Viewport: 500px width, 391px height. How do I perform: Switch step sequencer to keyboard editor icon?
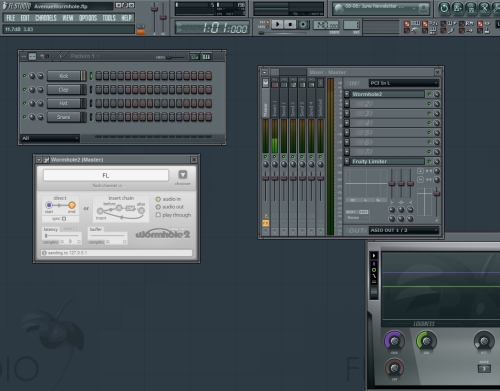tap(207, 57)
